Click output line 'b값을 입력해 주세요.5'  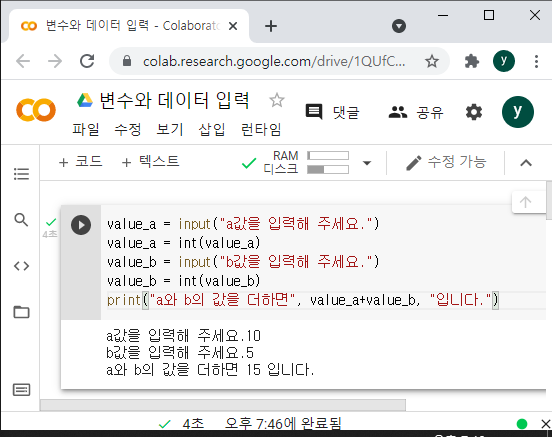pyautogui.click(x=180, y=353)
